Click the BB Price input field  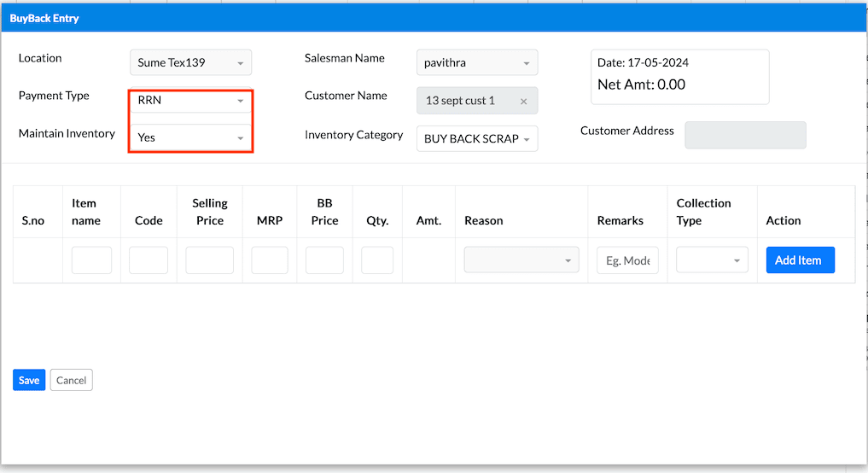tap(324, 260)
